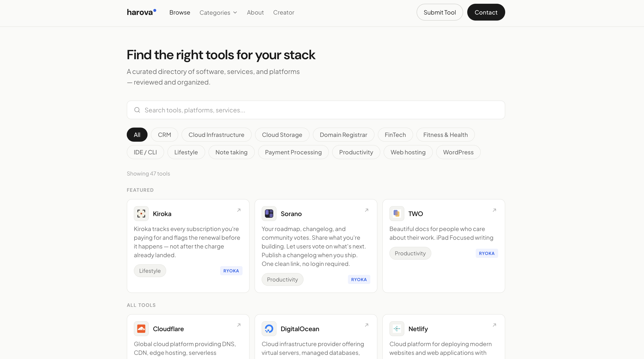Image resolution: width=644 pixels, height=359 pixels.
Task: Open DigitalOcean external link arrow
Action: tap(366, 325)
